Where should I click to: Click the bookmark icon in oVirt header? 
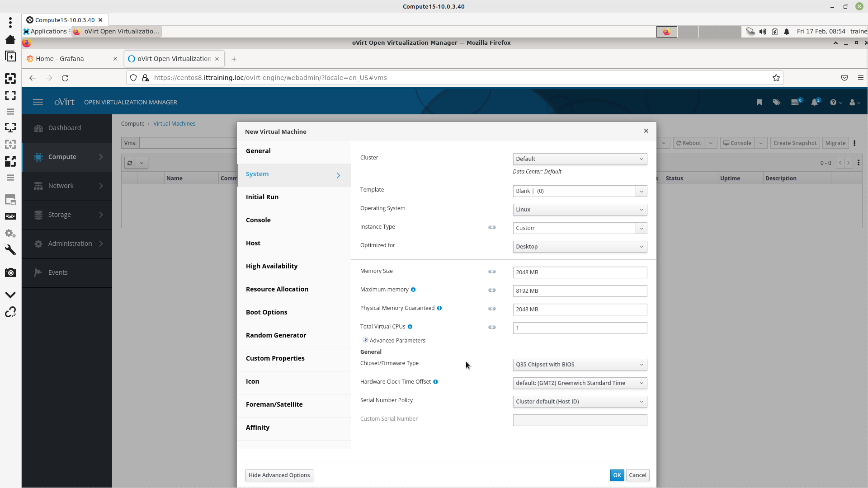tap(759, 102)
